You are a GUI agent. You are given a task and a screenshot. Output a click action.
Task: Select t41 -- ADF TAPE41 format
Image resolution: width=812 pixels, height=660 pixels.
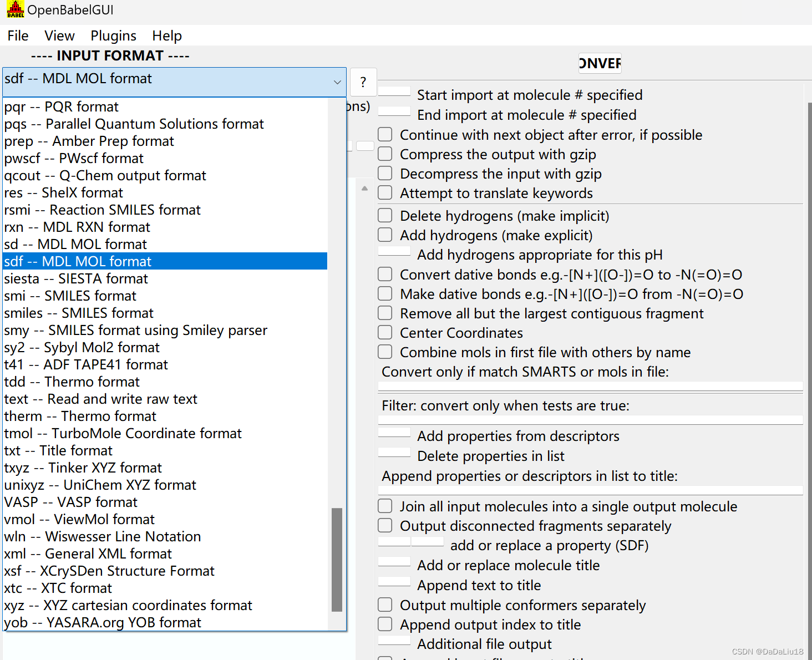coord(165,364)
